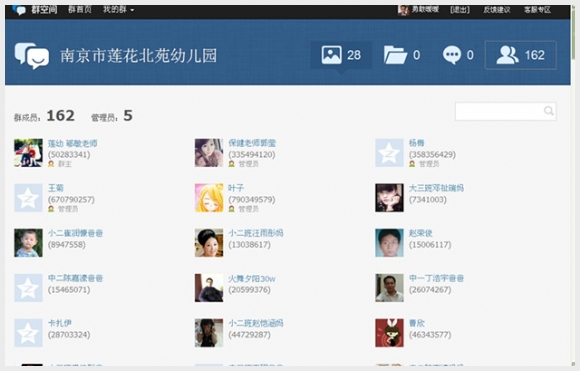The width and height of the screenshot is (580, 371).
Task: Click the 退出 logout link
Action: pos(460,10)
